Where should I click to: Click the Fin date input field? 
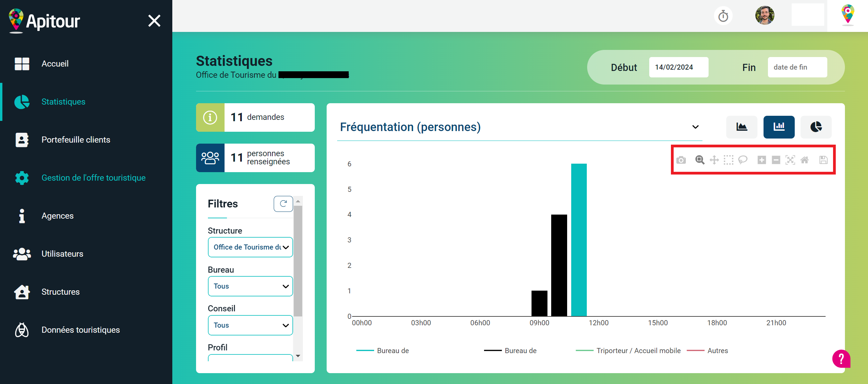click(x=797, y=67)
